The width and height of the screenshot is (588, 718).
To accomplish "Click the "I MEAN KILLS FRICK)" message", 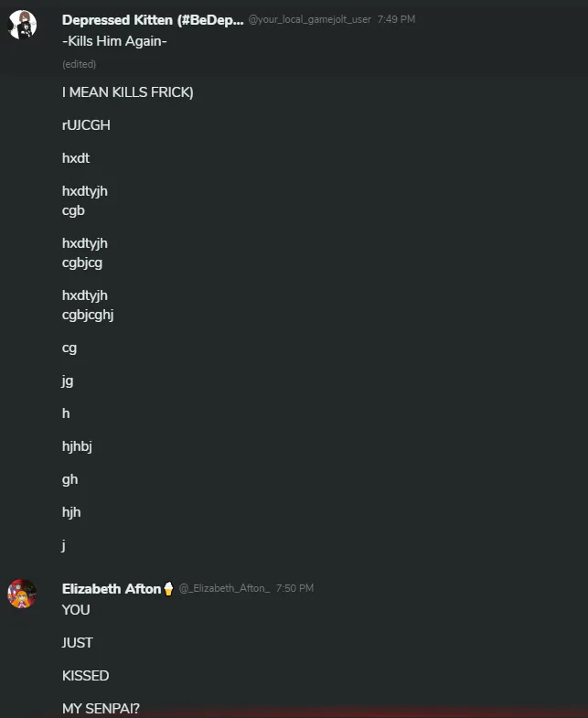I will 127,92.
